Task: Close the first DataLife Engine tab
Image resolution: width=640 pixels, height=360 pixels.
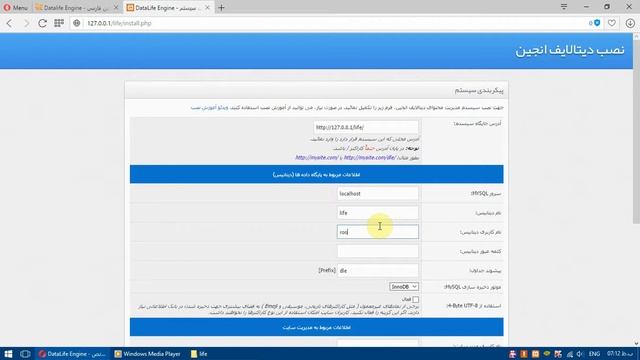Action: click(116, 7)
